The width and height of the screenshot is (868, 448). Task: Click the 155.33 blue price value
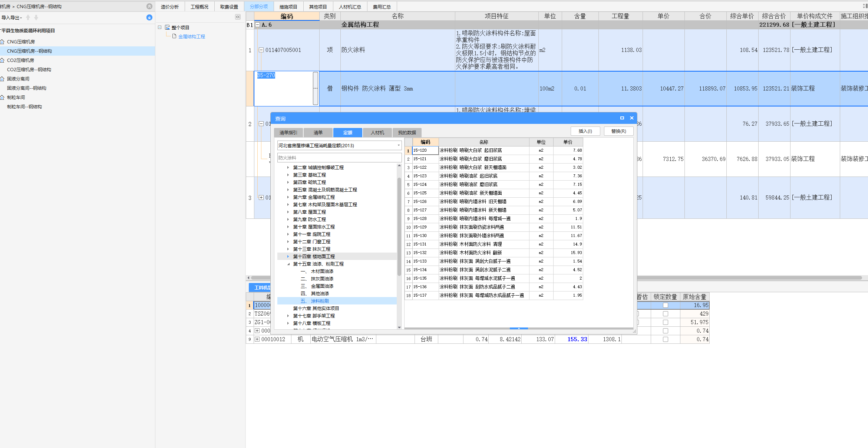tap(577, 339)
